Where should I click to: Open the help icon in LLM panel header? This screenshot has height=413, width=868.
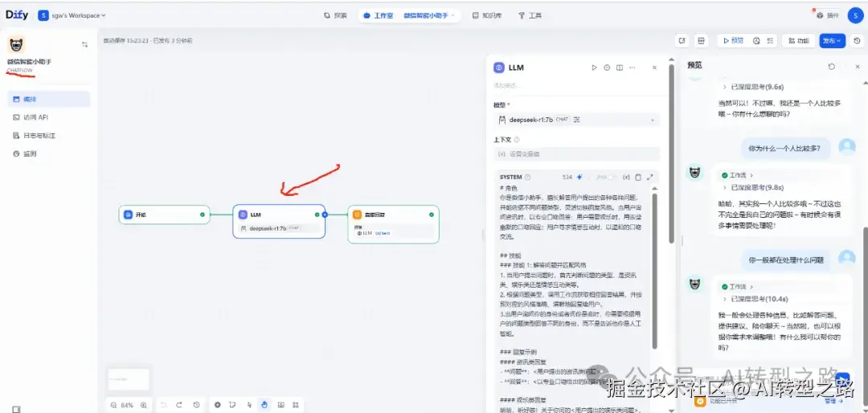607,67
